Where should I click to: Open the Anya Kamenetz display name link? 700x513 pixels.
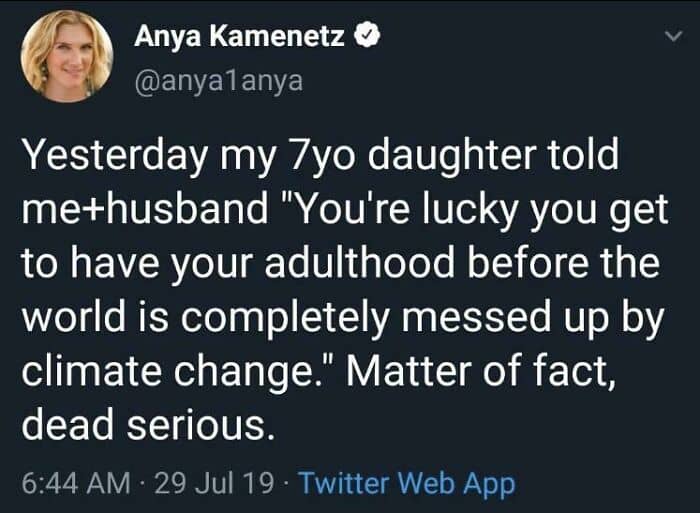pyautogui.click(x=240, y=37)
